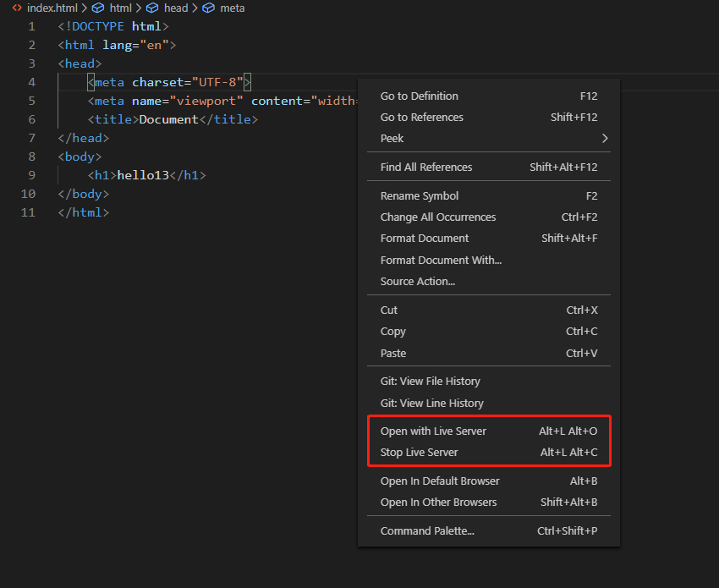
Task: Choose Go to References
Action: (422, 118)
